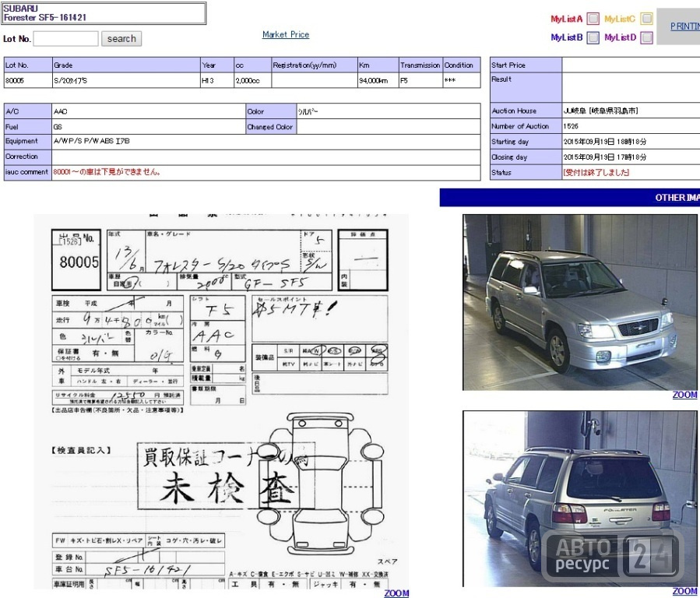700x598 pixels.
Task: Tick the MyListB checkbox
Action: [x=593, y=37]
